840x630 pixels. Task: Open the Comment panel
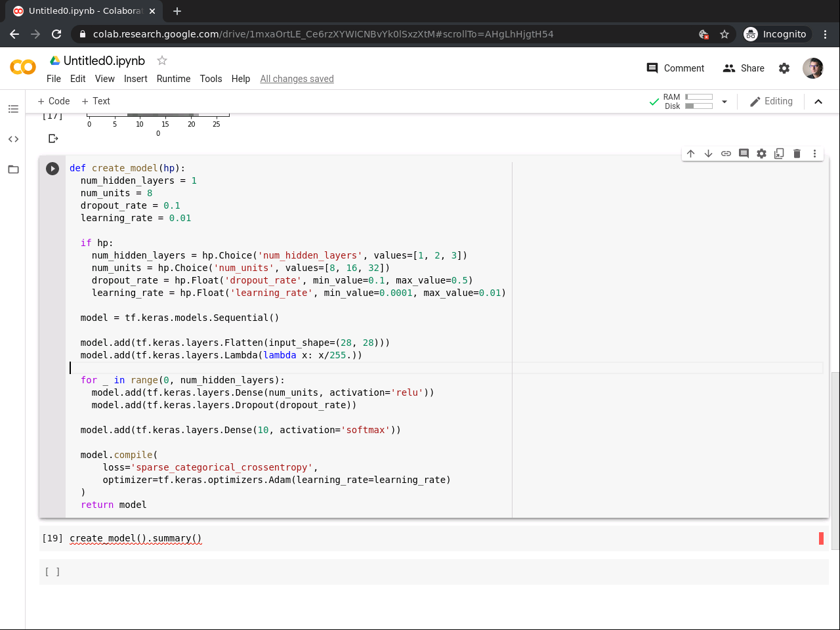point(675,68)
